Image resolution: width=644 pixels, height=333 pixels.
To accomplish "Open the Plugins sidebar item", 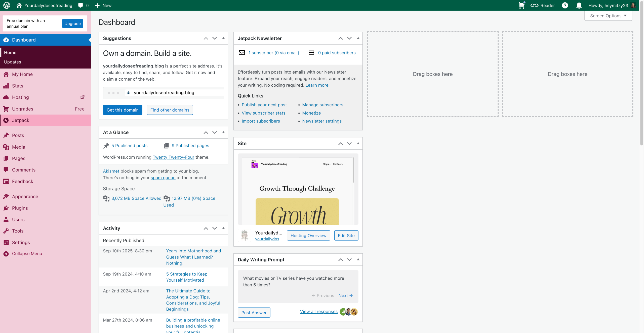I will (20, 208).
